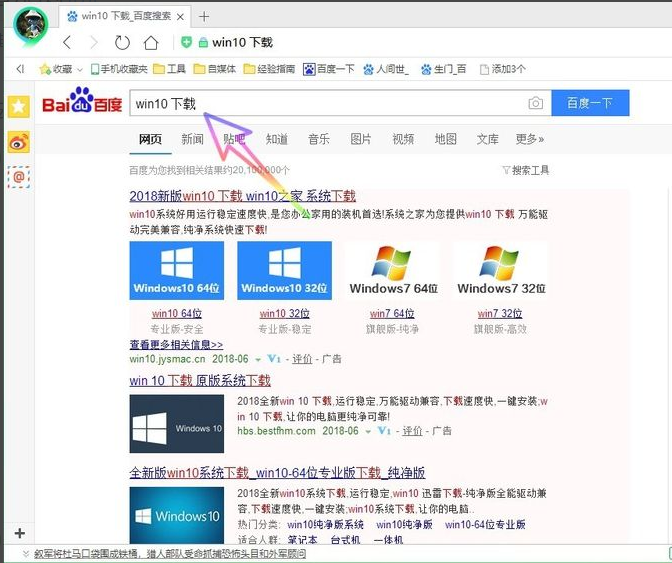Click the camera image search icon

(536, 103)
